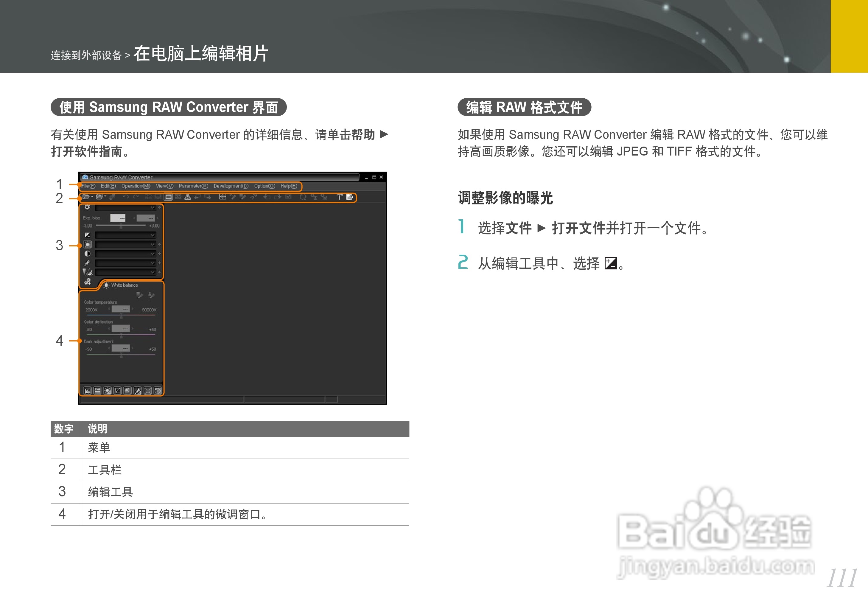
Task: Open the help document toolbar icon
Action: coord(349,197)
